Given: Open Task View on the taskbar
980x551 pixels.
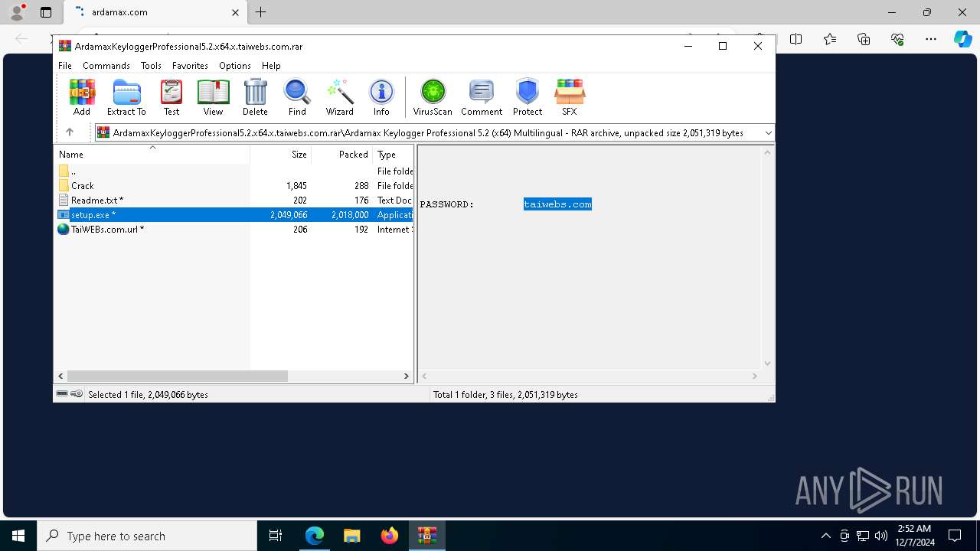Looking at the screenshot, I should 276,536.
